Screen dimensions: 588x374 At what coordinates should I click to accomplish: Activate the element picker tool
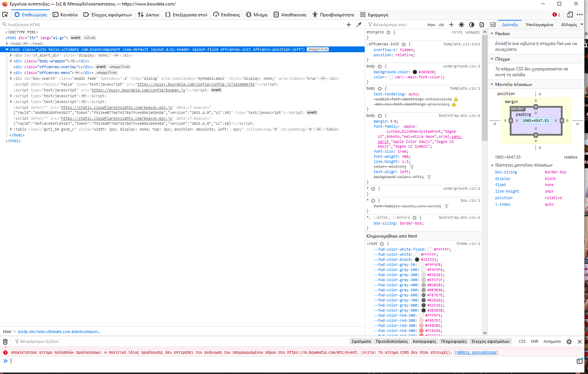point(5,15)
